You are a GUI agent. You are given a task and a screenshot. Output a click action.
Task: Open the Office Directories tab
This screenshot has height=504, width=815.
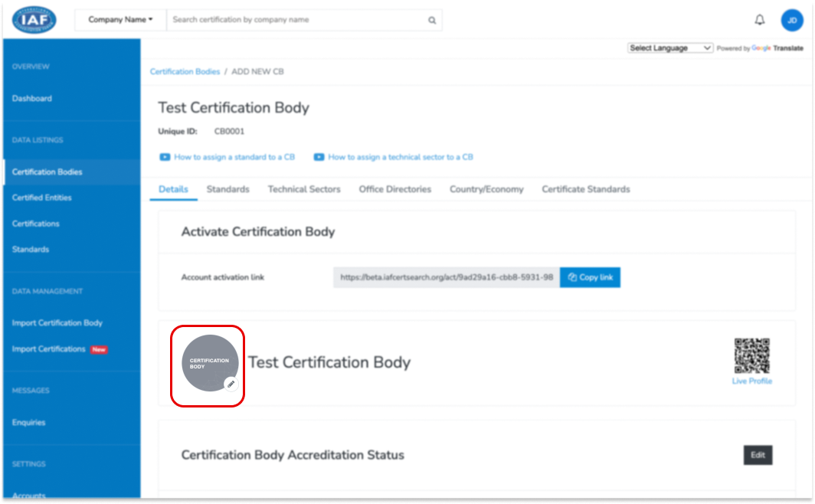tap(394, 189)
